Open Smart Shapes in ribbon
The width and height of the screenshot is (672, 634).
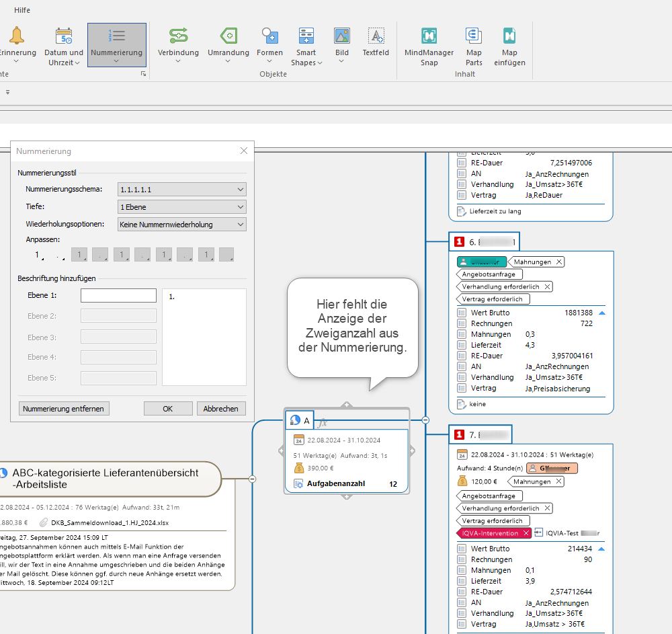306,36
